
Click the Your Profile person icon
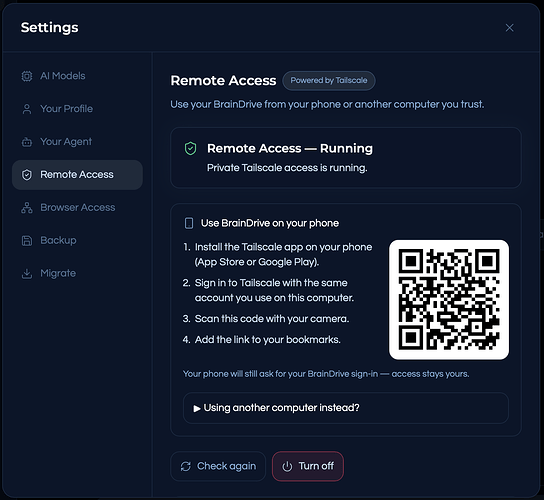(27, 109)
